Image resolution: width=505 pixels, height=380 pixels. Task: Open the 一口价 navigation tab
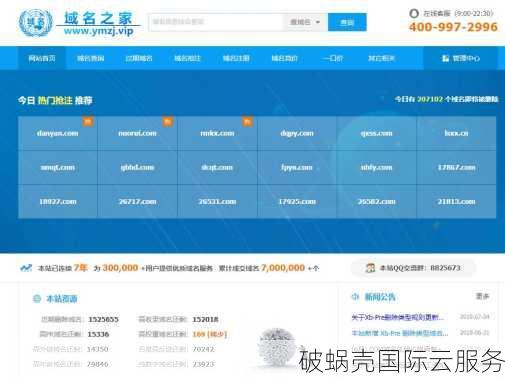pyautogui.click(x=333, y=58)
